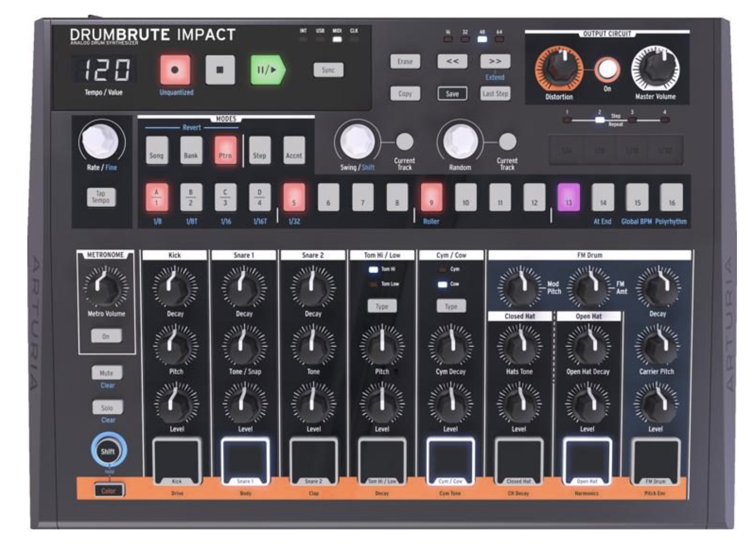Viewport: 756px width, 545px height.
Task: Click the Metro Volume knob
Action: click(106, 287)
